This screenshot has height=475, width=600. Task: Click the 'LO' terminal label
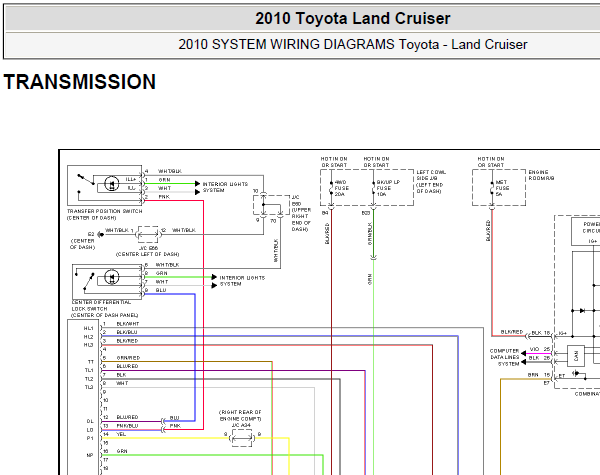click(x=90, y=430)
